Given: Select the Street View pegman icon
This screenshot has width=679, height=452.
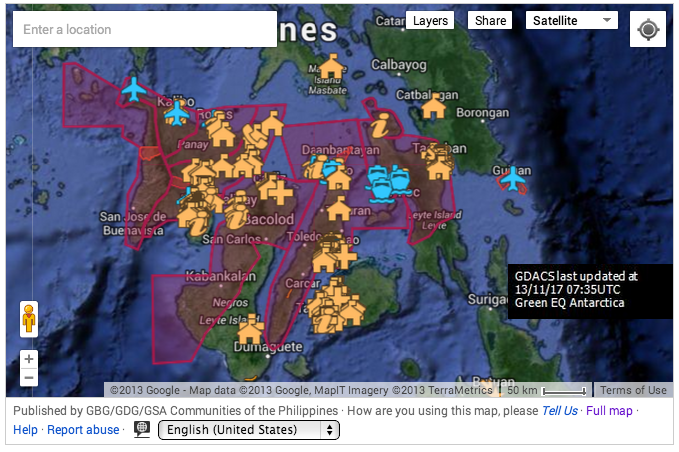Looking at the screenshot, I should pos(29,319).
